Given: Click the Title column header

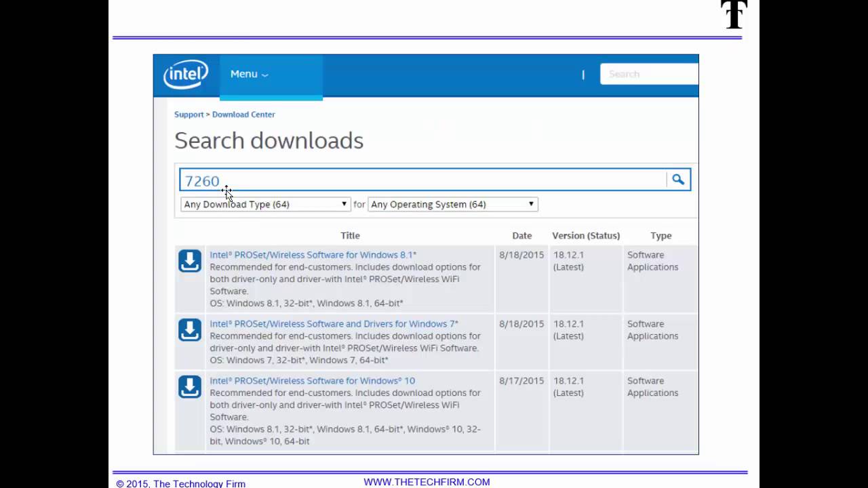Looking at the screenshot, I should click(350, 235).
